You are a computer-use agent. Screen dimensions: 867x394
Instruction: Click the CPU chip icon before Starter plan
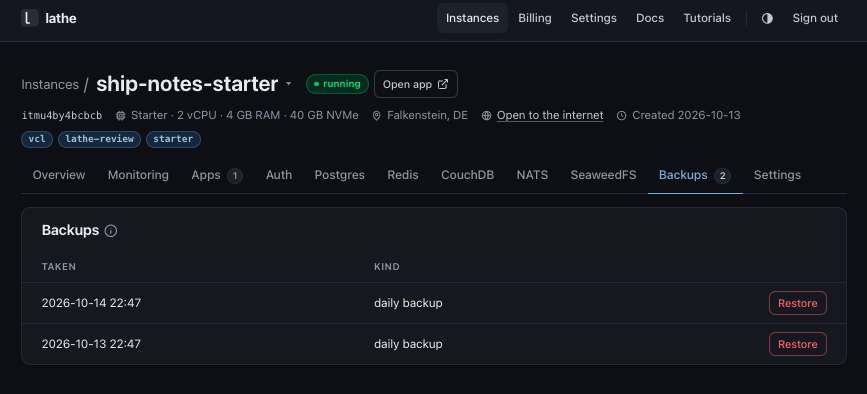point(121,115)
